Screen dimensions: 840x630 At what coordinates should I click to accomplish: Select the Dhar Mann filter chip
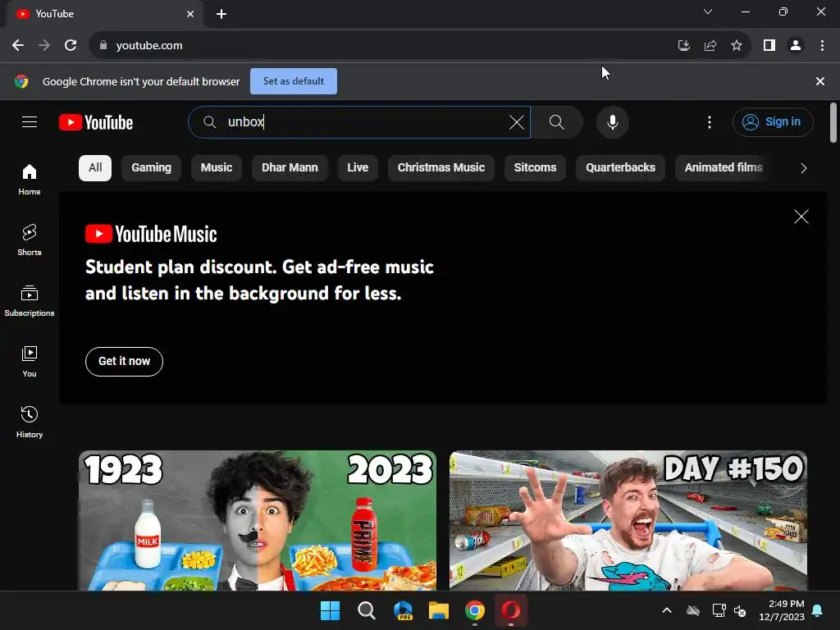point(290,167)
